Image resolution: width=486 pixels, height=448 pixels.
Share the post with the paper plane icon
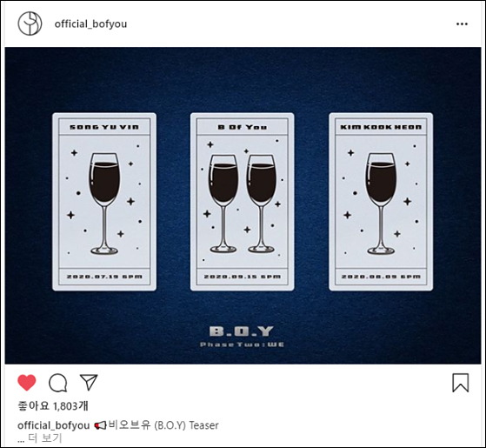(89, 382)
